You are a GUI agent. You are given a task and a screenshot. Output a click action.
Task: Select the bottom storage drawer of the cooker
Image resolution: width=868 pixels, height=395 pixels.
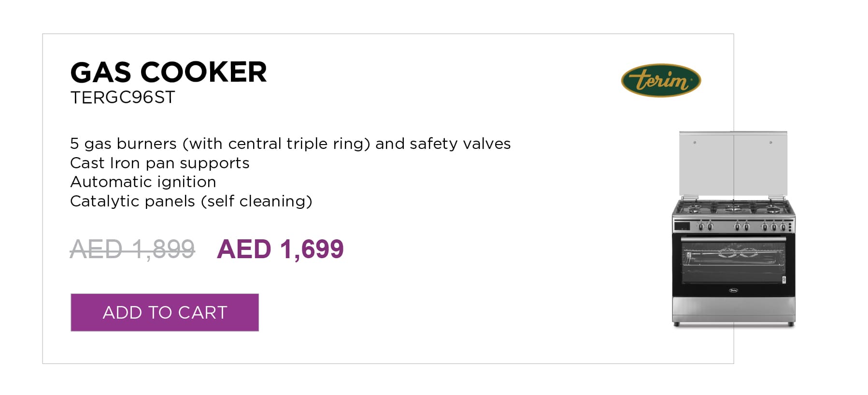733,309
